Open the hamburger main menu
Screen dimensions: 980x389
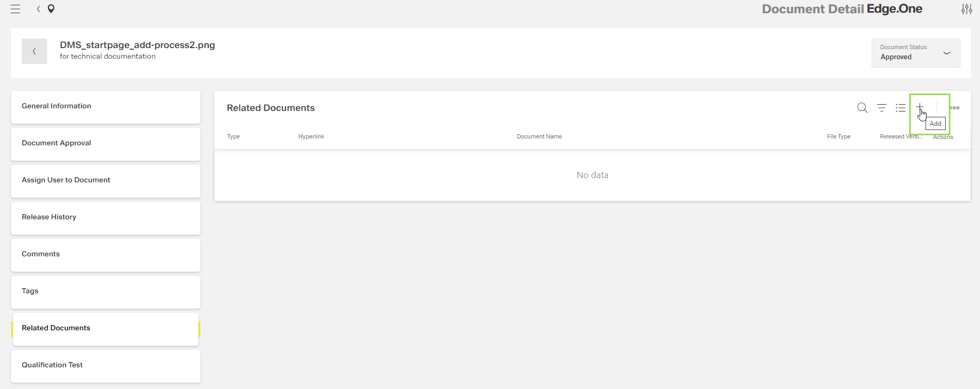[15, 9]
